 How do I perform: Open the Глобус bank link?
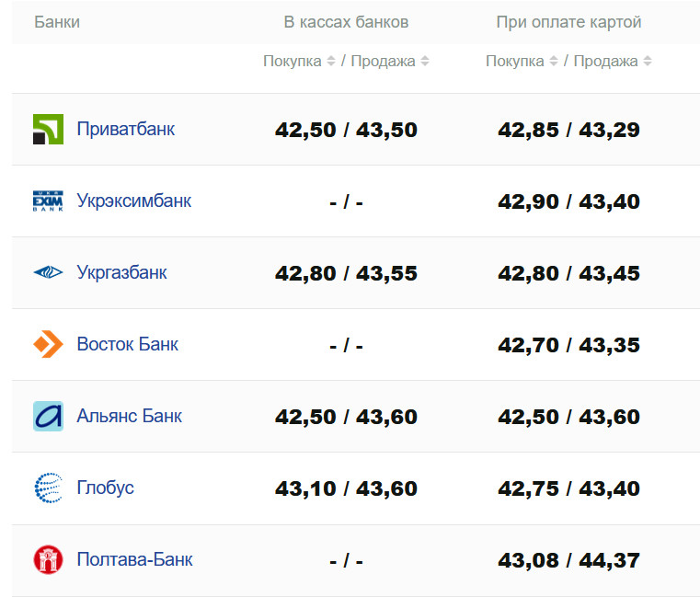click(x=106, y=488)
